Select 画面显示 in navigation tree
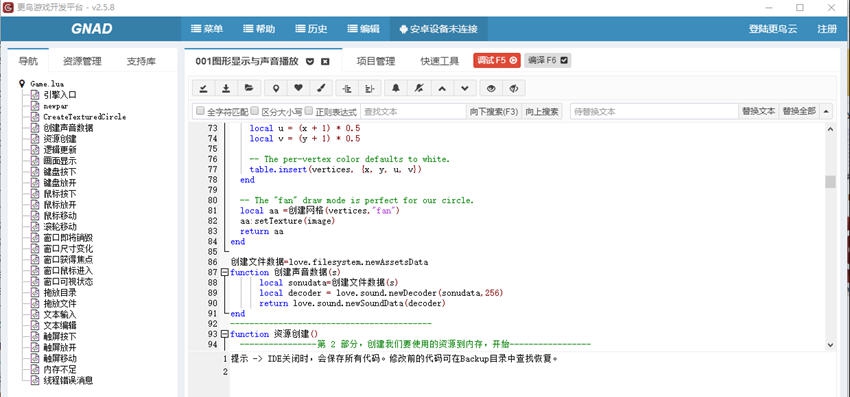 pos(60,161)
